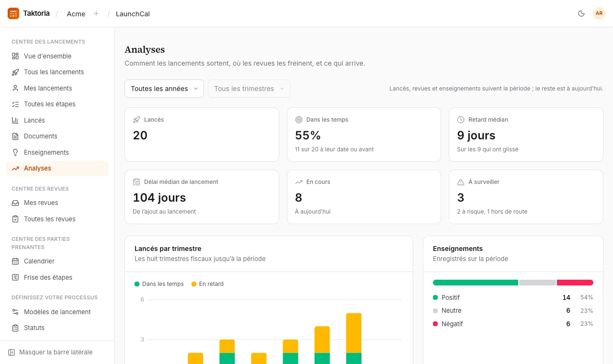Click the Taktoria logo icon
This screenshot has height=364, width=613.
tap(13, 13)
